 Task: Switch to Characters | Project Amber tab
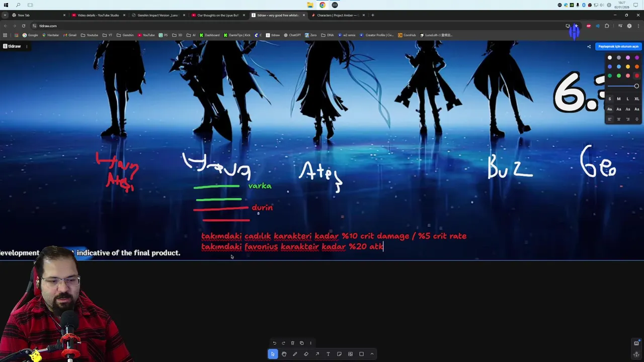[338, 15]
